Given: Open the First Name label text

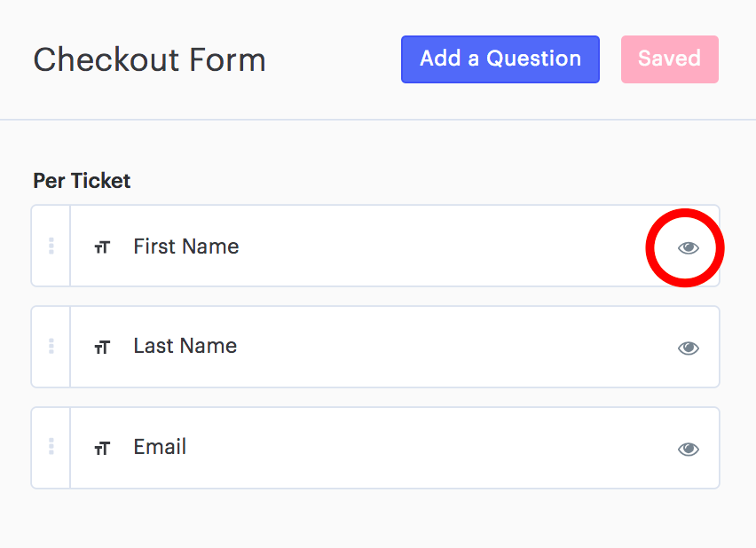Looking at the screenshot, I should tap(186, 247).
